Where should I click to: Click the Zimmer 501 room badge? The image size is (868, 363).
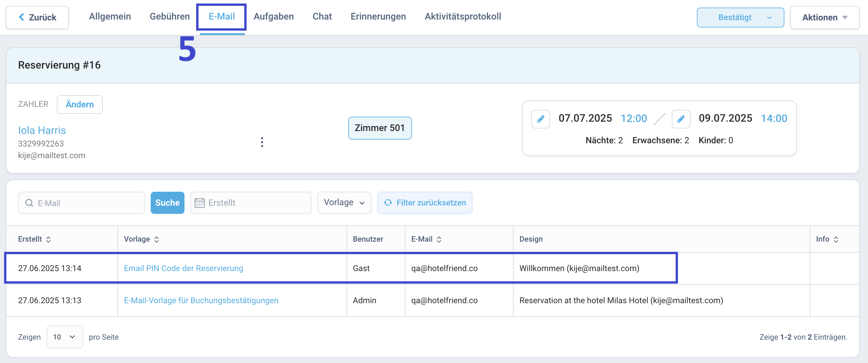(x=380, y=128)
